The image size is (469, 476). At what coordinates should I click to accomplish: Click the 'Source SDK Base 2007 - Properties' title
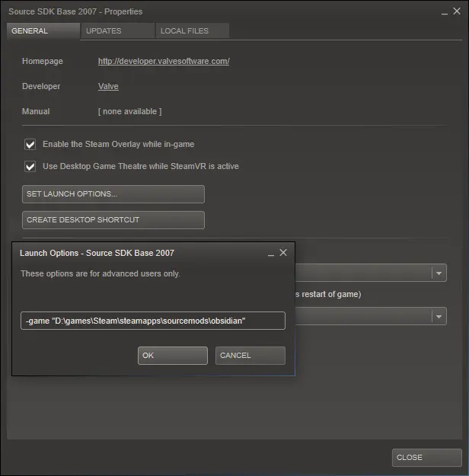(x=75, y=11)
